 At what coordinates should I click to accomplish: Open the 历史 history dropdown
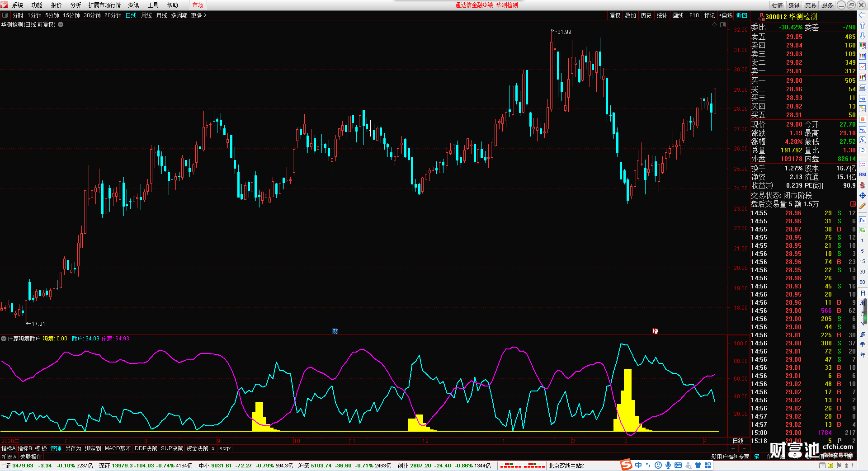tap(646, 15)
